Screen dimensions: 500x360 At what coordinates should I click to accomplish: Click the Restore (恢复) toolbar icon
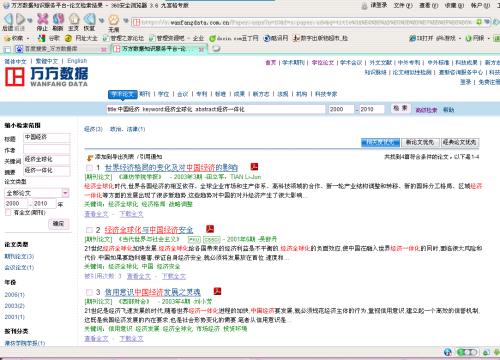[89, 19]
